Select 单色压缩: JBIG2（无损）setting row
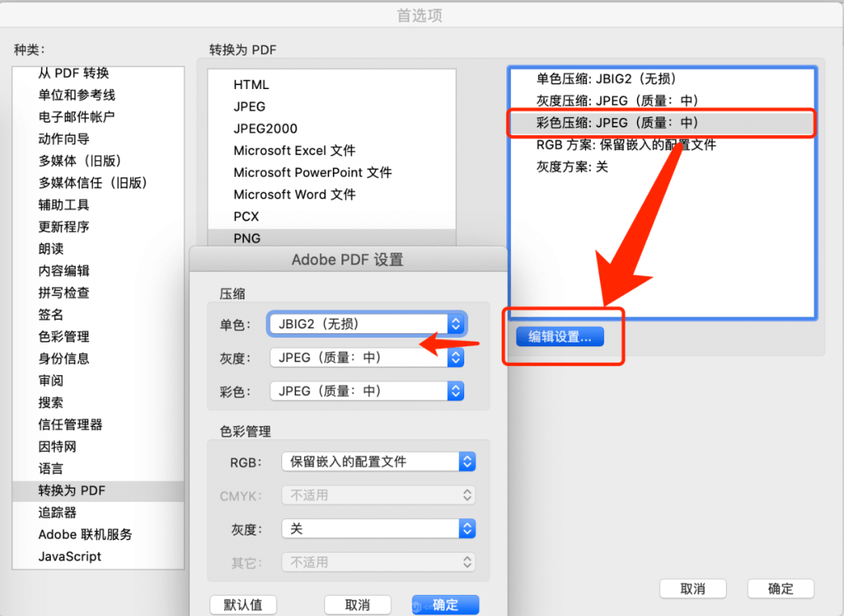 click(662, 79)
